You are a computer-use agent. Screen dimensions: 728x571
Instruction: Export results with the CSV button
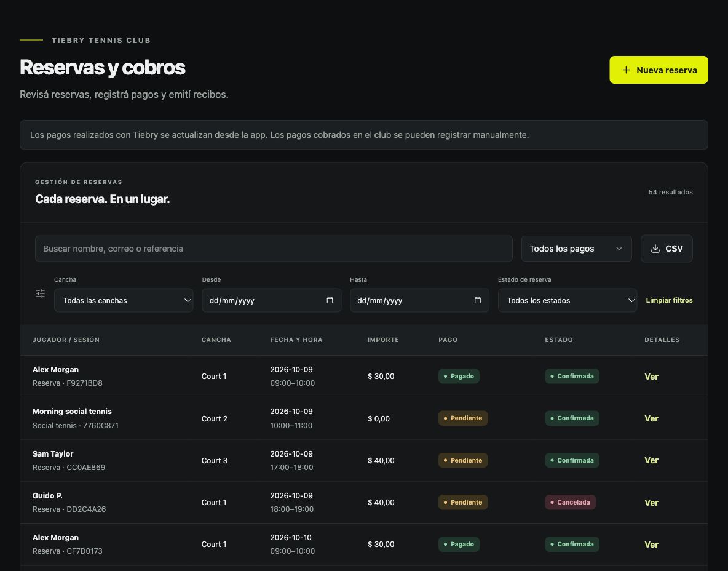coord(667,249)
